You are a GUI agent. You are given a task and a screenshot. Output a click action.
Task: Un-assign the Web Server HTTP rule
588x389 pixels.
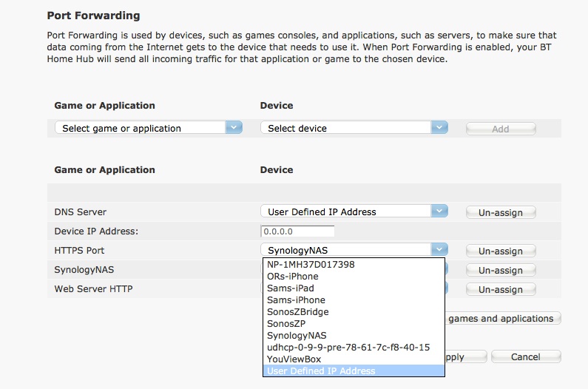pos(500,290)
